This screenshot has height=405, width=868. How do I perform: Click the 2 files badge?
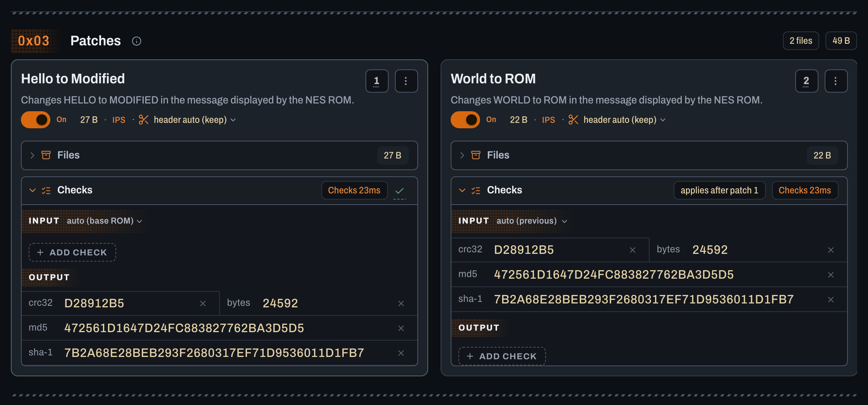tap(801, 41)
